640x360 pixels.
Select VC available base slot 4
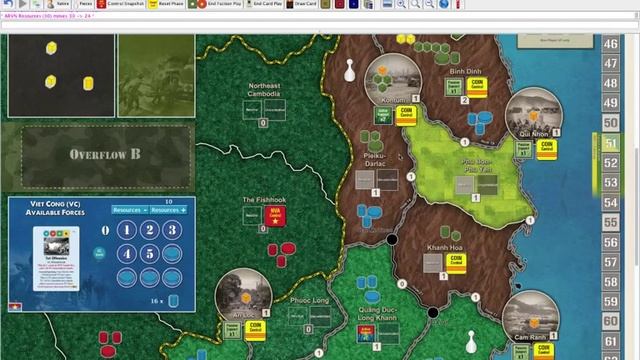pos(127,254)
